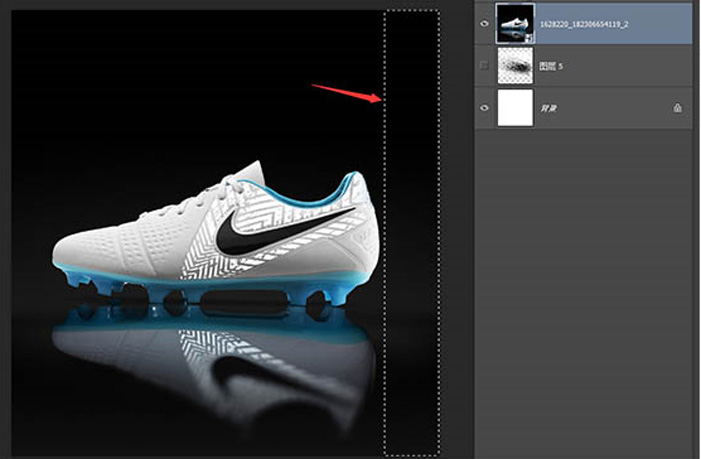Select the 图层 5 layer name
Image resolution: width=701 pixels, height=459 pixels.
point(552,65)
